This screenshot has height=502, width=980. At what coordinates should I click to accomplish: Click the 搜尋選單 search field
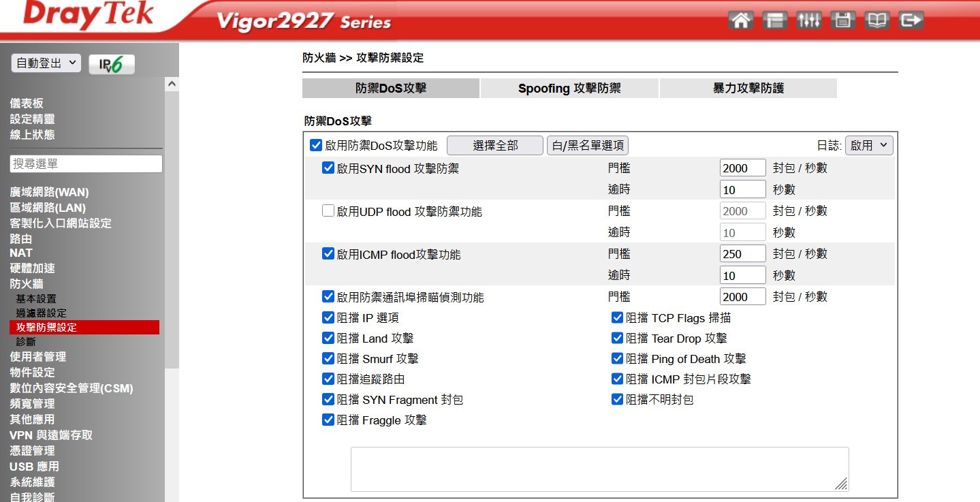[x=86, y=163]
